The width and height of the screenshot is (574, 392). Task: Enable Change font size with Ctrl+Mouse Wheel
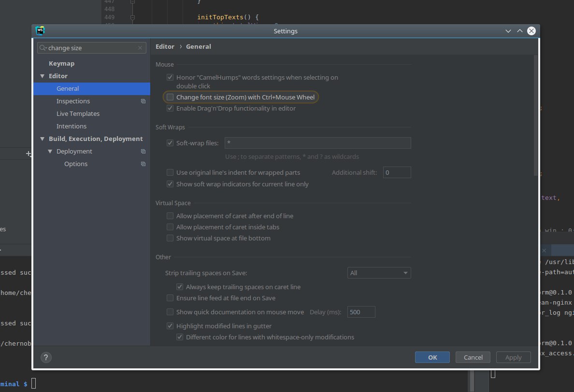coord(170,97)
